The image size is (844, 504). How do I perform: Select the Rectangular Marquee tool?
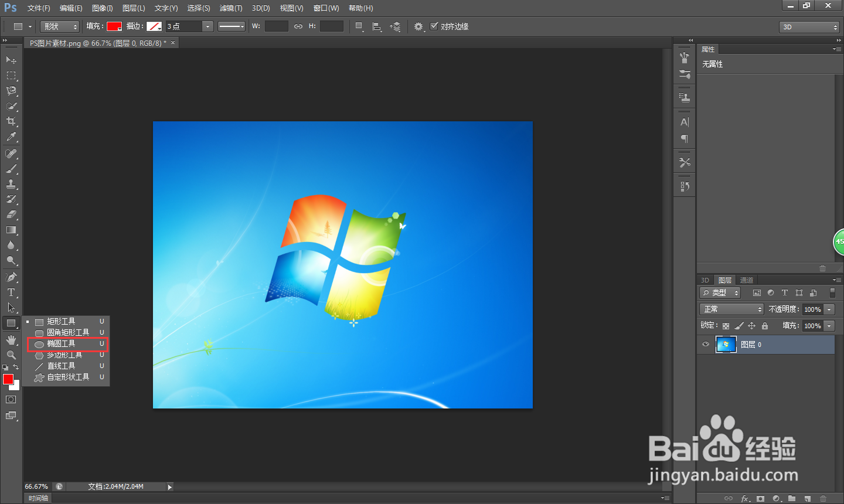[x=11, y=76]
